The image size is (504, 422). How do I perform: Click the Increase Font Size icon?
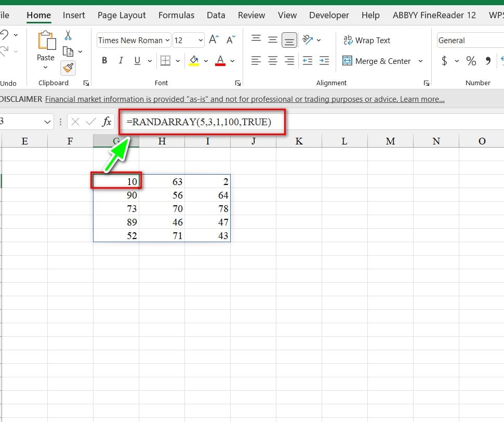click(x=214, y=40)
